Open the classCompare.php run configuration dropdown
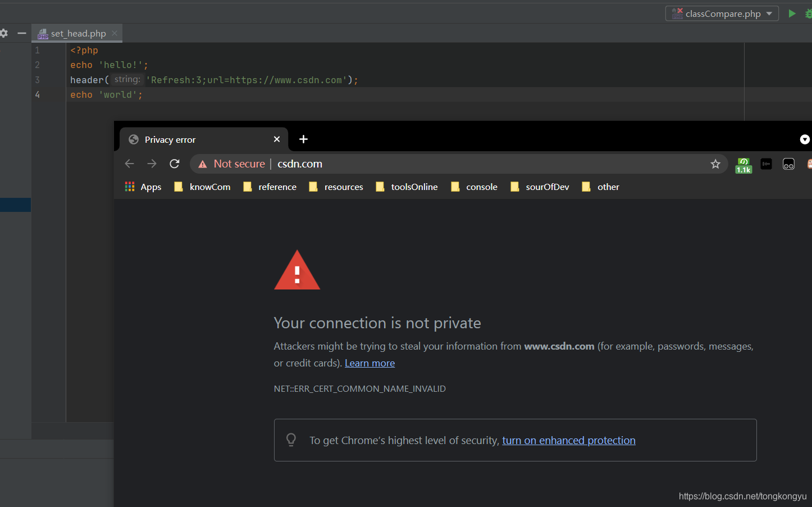 click(722, 13)
